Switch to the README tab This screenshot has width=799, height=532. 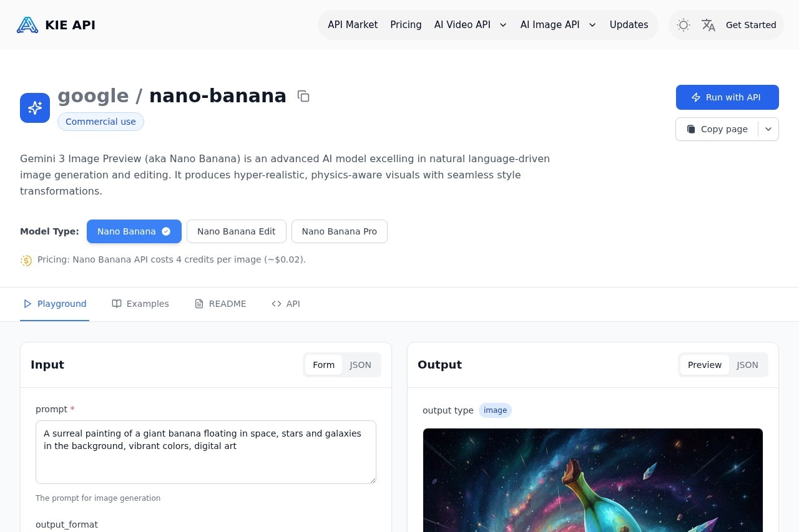(220, 304)
